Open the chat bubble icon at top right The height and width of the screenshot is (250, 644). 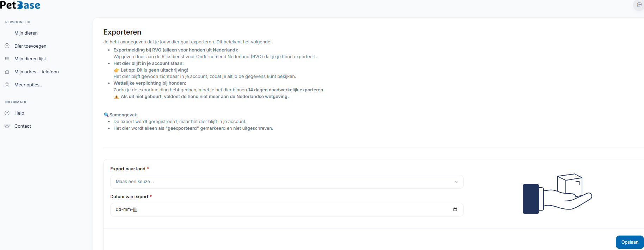[639, 5]
